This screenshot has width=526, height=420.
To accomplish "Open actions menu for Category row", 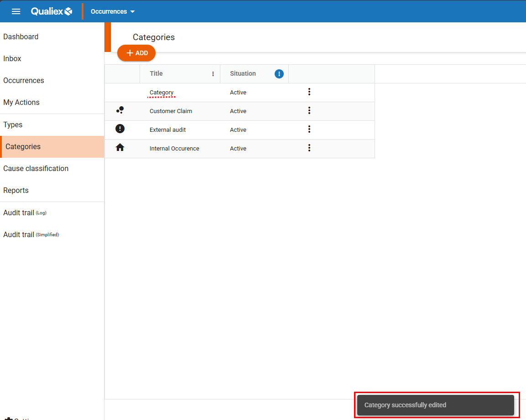I will click(x=309, y=92).
